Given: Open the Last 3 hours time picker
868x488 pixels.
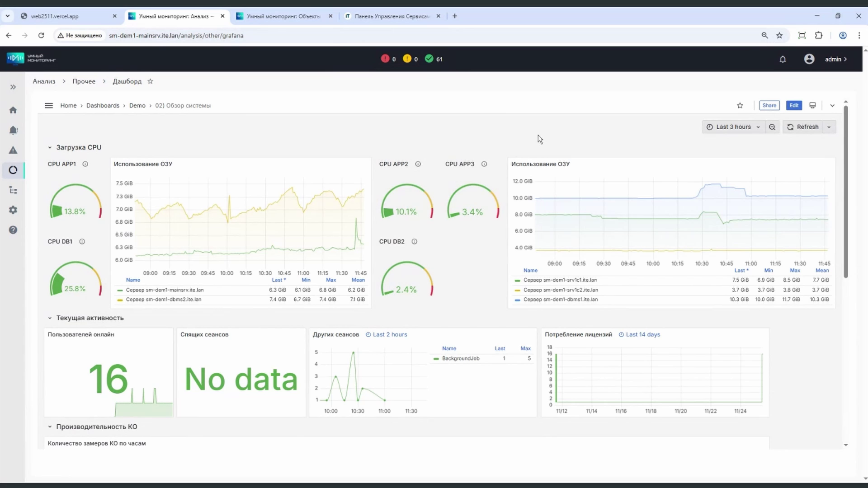Looking at the screenshot, I should pos(733,127).
